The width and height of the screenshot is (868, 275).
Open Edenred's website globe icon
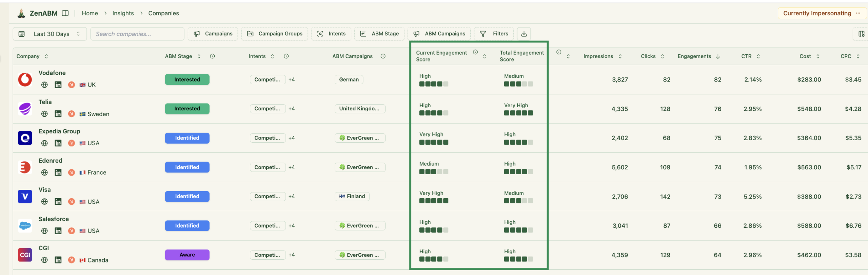(44, 172)
